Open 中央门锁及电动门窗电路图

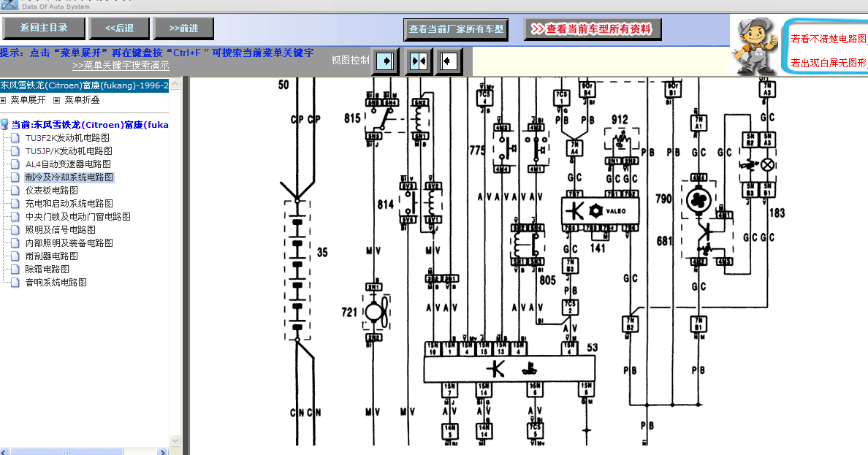(x=77, y=217)
